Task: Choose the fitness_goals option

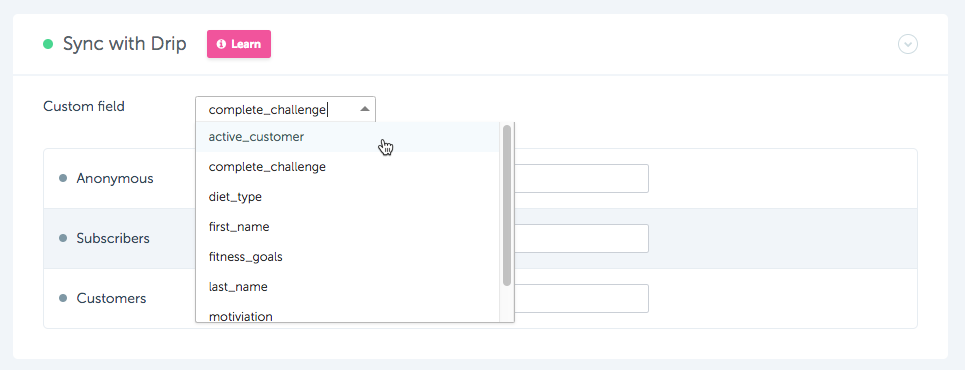Action: pos(348,257)
